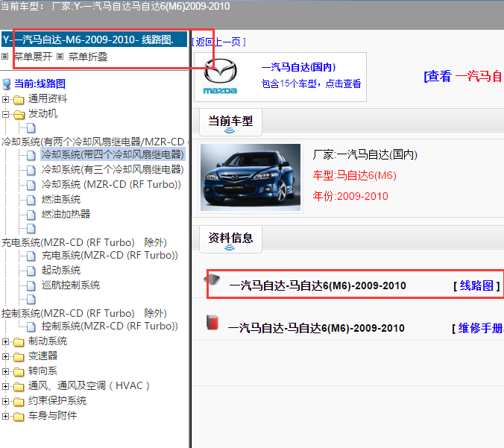This screenshot has height=448, width=504.
Task: Open 控制系统(MZR-CD (RF Turbo) 除外) item
Action: [x=84, y=313]
